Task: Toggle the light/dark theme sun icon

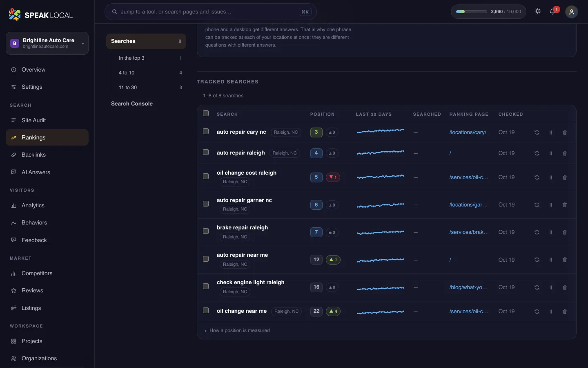Action: click(x=538, y=11)
